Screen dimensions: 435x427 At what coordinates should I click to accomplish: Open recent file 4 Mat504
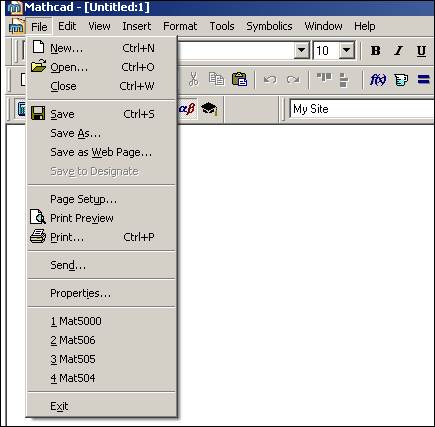pyautogui.click(x=101, y=378)
